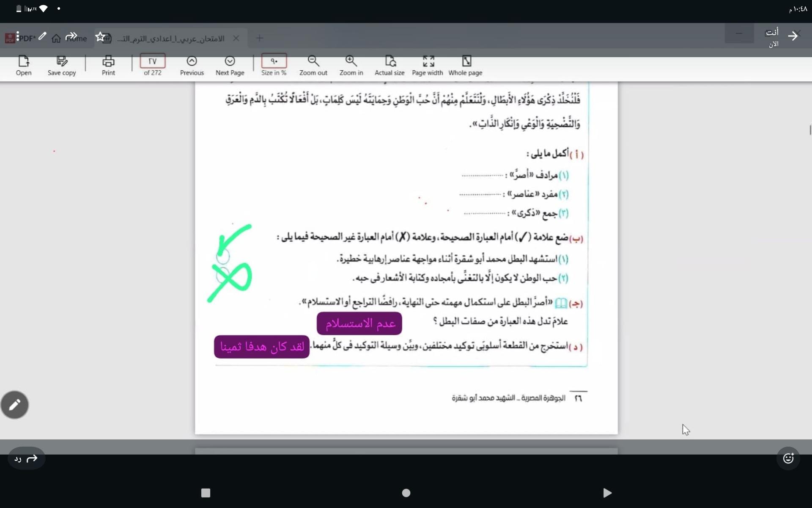Open the emoji reaction button

point(788,458)
